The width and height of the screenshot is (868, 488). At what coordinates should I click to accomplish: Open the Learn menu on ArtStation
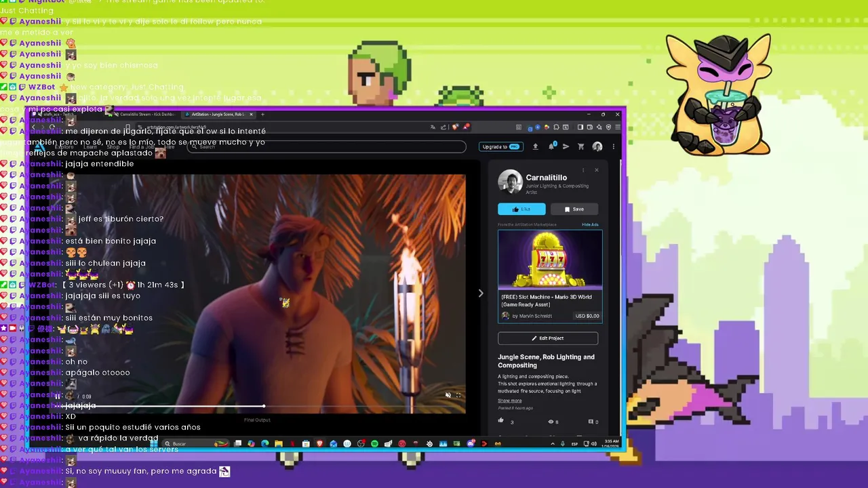coord(90,146)
